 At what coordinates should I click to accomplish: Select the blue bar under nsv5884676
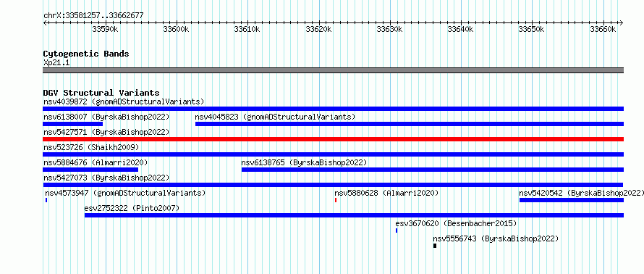[90, 170]
